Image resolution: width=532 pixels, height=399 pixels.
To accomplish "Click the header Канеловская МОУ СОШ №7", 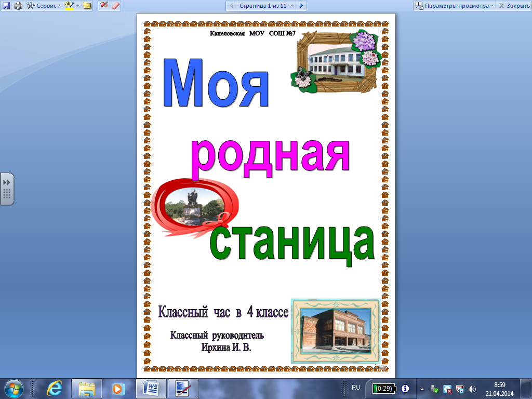I will pos(253,33).
